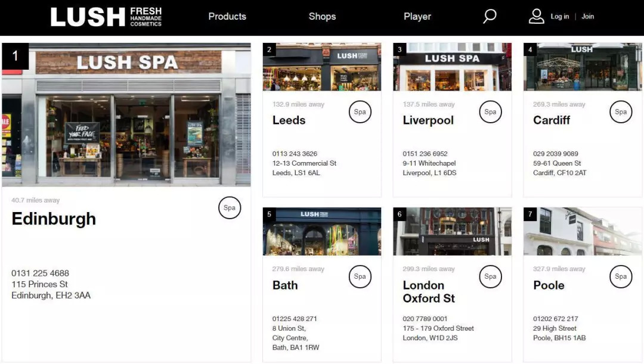Viewport: 644px width, 364px height.
Task: Open the Products menu
Action: [227, 17]
